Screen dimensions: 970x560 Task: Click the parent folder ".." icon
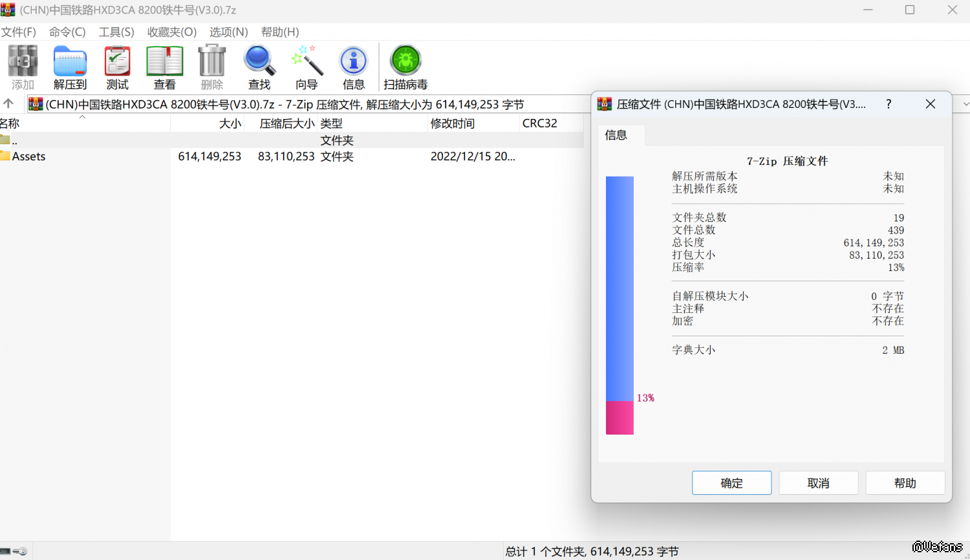click(5, 140)
